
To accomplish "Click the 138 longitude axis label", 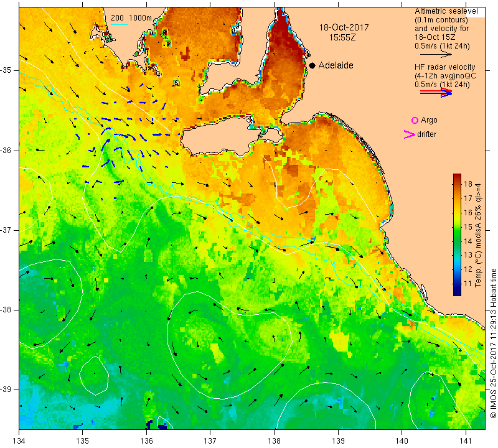I will (x=274, y=441).
